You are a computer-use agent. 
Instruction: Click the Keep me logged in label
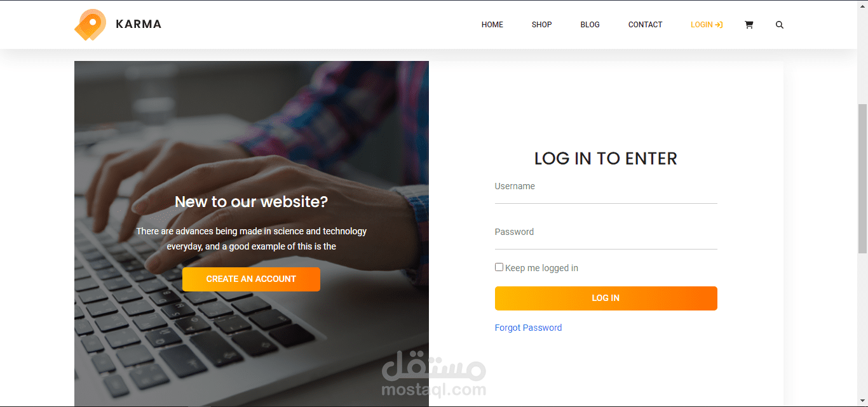click(x=541, y=268)
